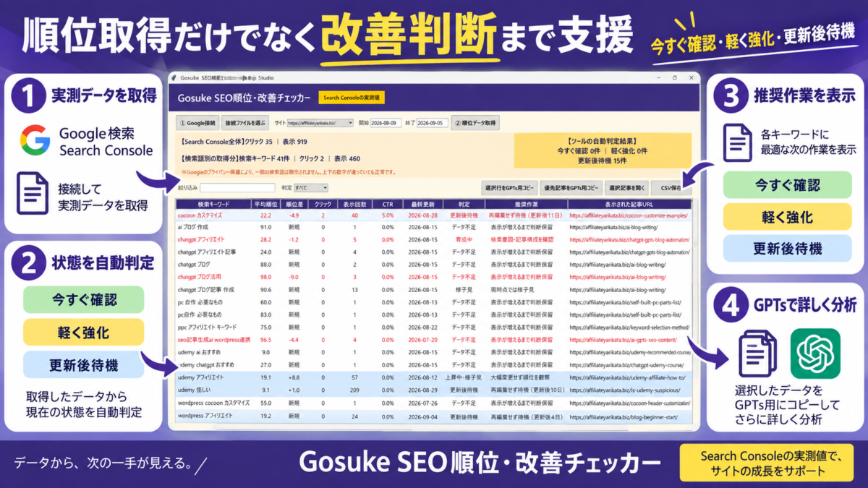The image size is (868, 488).
Task: Click 検索意図・記事構成を確認 recommended action
Action: (x=522, y=239)
